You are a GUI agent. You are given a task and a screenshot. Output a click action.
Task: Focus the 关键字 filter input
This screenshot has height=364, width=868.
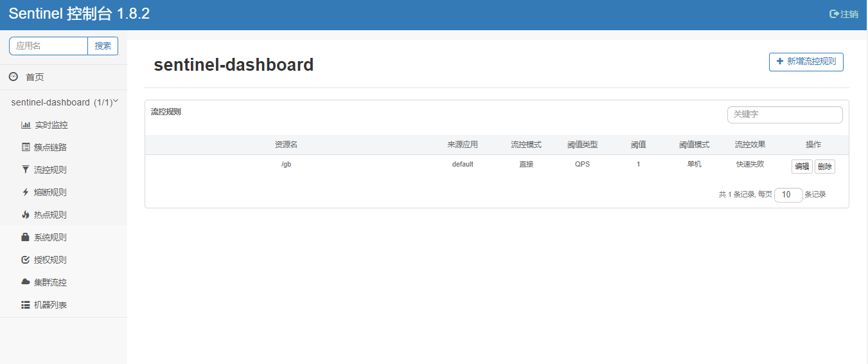(784, 114)
